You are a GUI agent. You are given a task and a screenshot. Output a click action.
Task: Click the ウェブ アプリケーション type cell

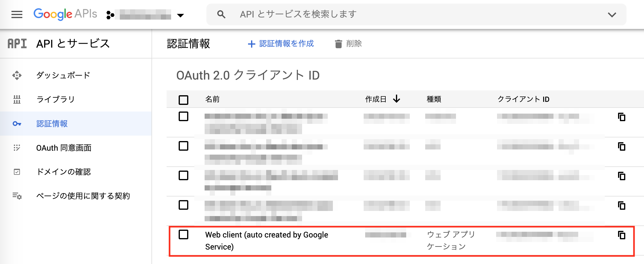click(451, 240)
